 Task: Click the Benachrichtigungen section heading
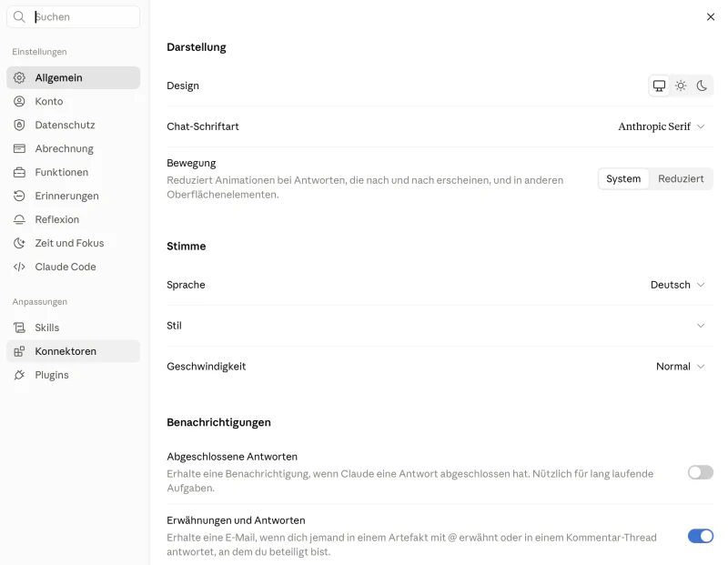point(218,422)
